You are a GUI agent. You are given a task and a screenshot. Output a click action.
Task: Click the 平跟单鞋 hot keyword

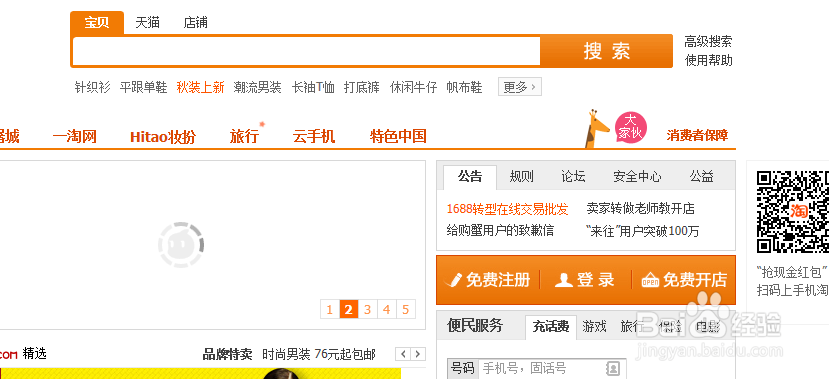point(143,87)
